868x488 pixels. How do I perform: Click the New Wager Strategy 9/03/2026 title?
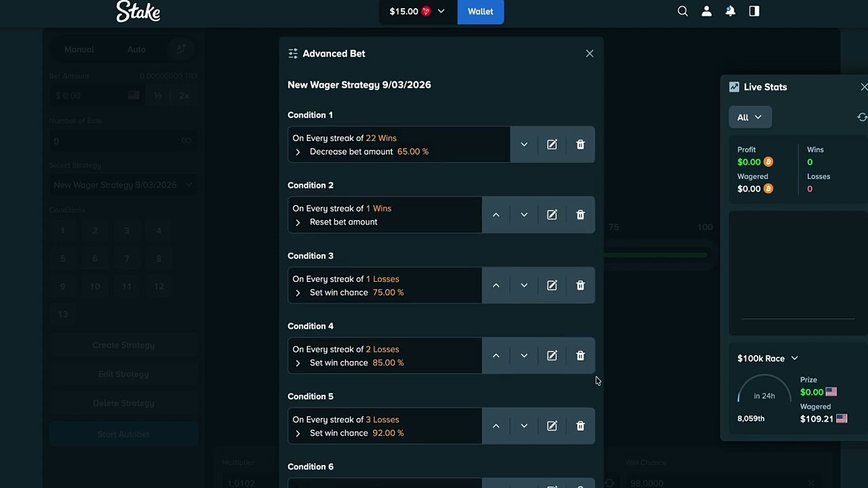359,85
